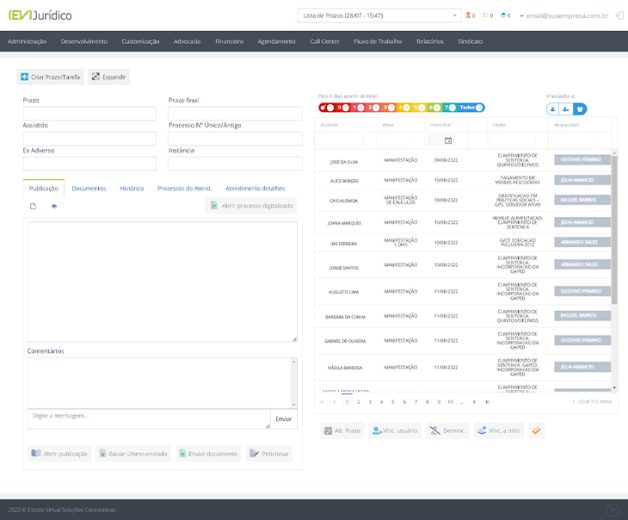Open the Peticionar action
The height and width of the screenshot is (520, 628).
click(x=270, y=453)
